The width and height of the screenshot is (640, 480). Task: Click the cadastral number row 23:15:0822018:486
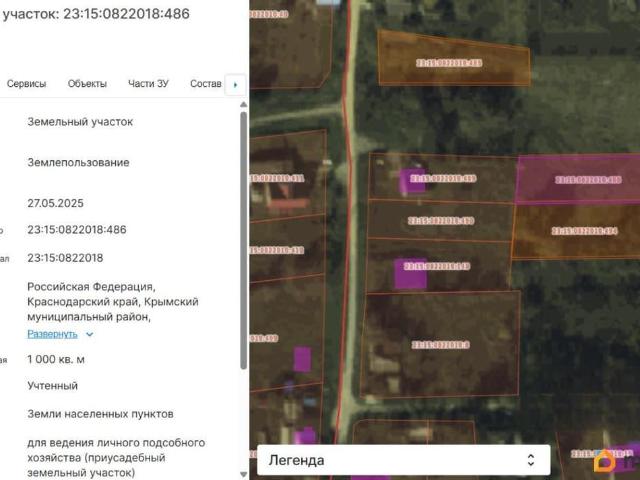(77, 230)
